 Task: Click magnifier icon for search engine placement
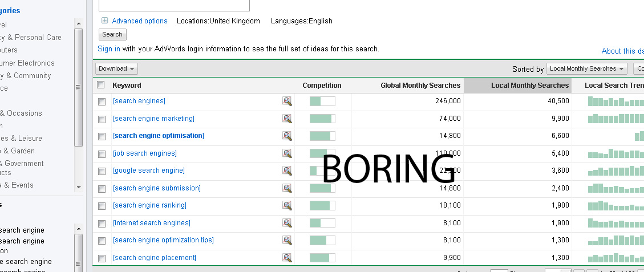(x=287, y=258)
